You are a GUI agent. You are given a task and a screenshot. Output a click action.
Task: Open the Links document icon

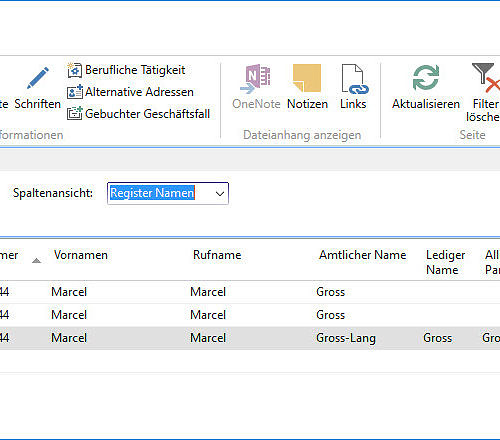[354, 79]
